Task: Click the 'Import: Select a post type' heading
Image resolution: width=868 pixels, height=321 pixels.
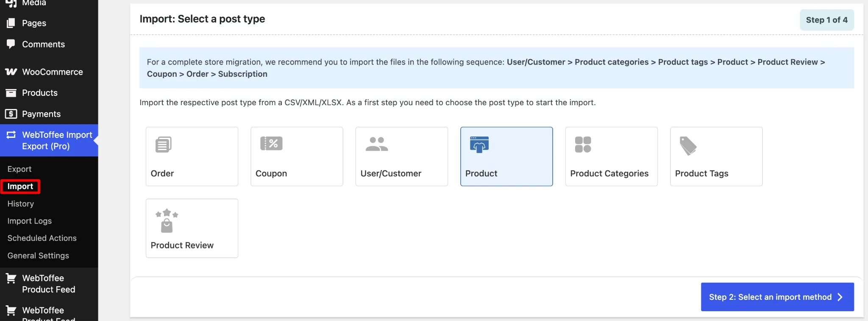Action: pyautogui.click(x=202, y=19)
